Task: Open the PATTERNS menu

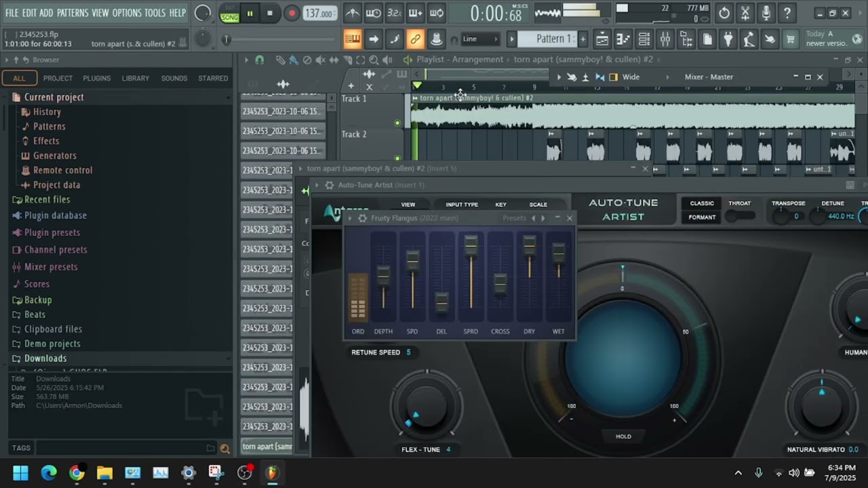Action: tap(73, 13)
